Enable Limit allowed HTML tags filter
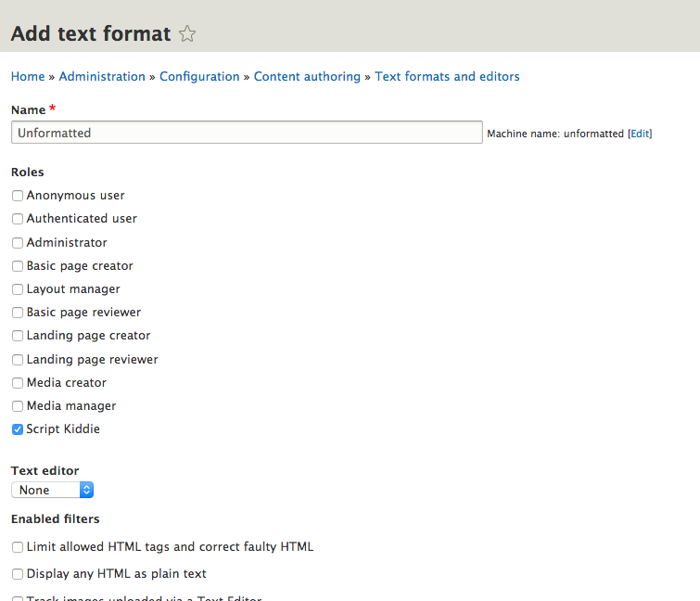This screenshot has width=700, height=601. (x=18, y=547)
